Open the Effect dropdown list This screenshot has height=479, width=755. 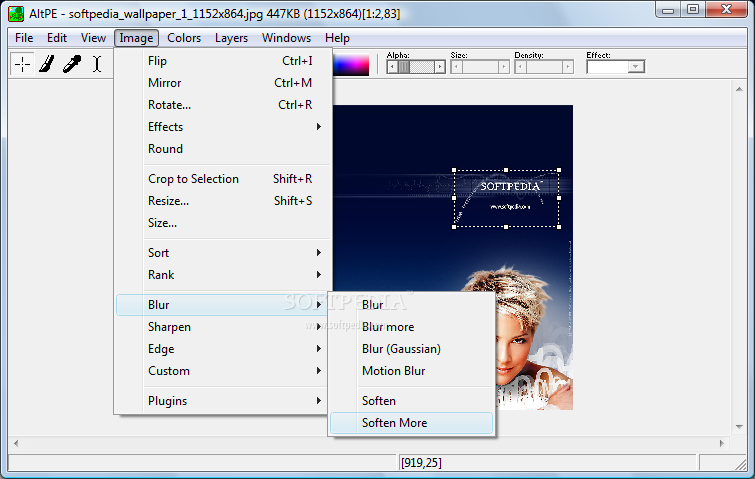pyautogui.click(x=636, y=66)
